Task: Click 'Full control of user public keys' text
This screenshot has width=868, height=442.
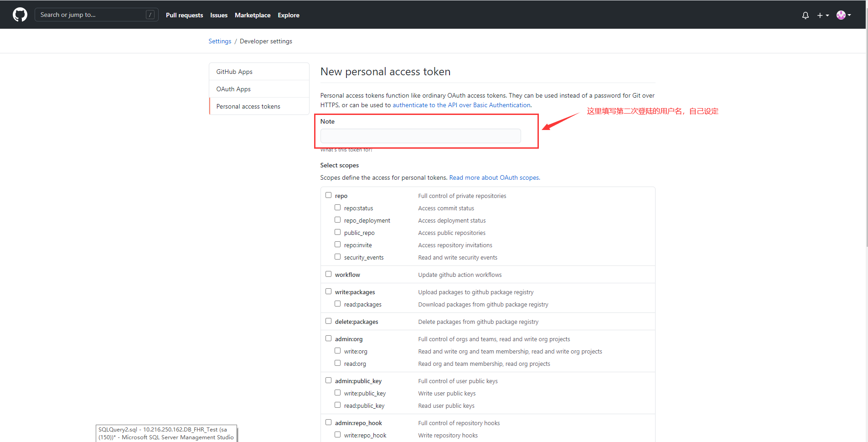Action: 458,381
